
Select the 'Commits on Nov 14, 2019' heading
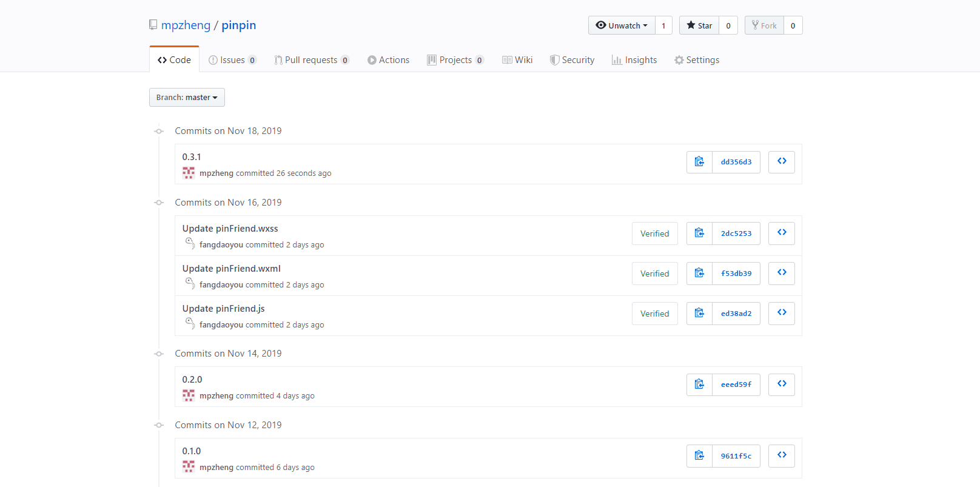(x=228, y=354)
